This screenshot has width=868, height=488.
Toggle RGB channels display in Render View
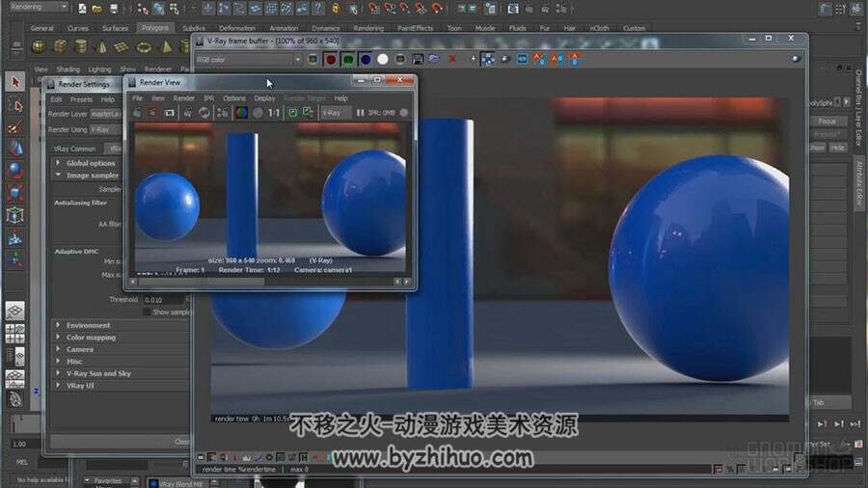coord(241,113)
